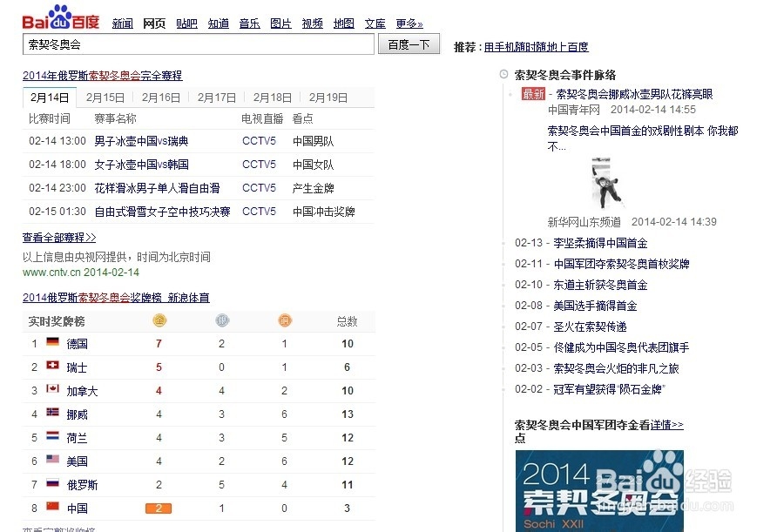Open the 佟健成为中国冬奥代表团旗手 timeline entry
Screen dimensions: 777x532
[x=621, y=347]
